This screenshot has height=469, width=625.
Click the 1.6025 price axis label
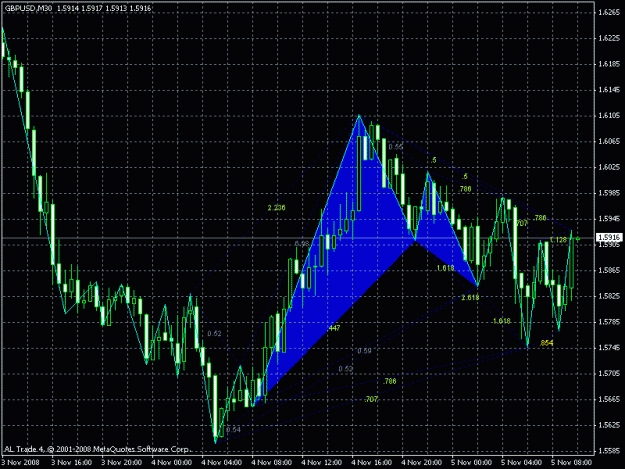pos(609,167)
